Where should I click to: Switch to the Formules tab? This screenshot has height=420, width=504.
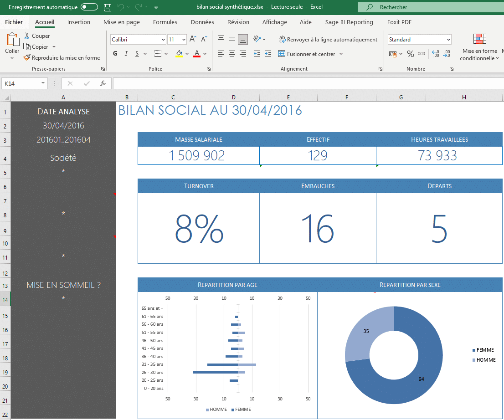click(x=165, y=22)
